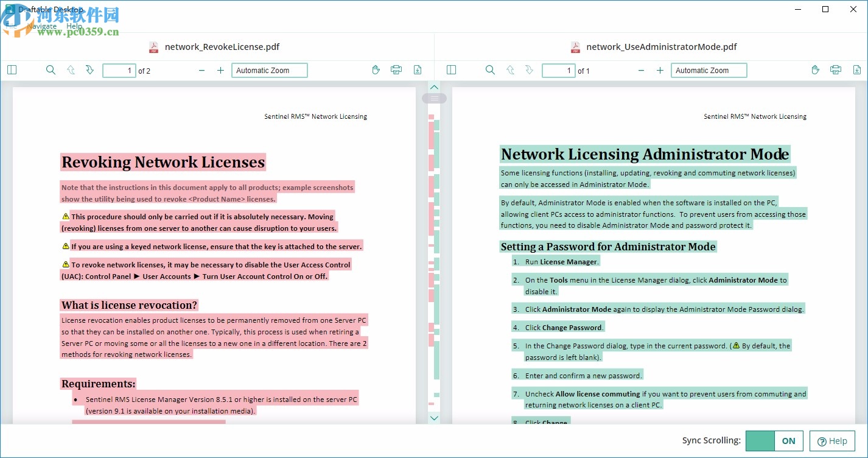Select network_RevokeLicense.pdf file title
The width and height of the screenshot is (868, 458).
pos(222,47)
